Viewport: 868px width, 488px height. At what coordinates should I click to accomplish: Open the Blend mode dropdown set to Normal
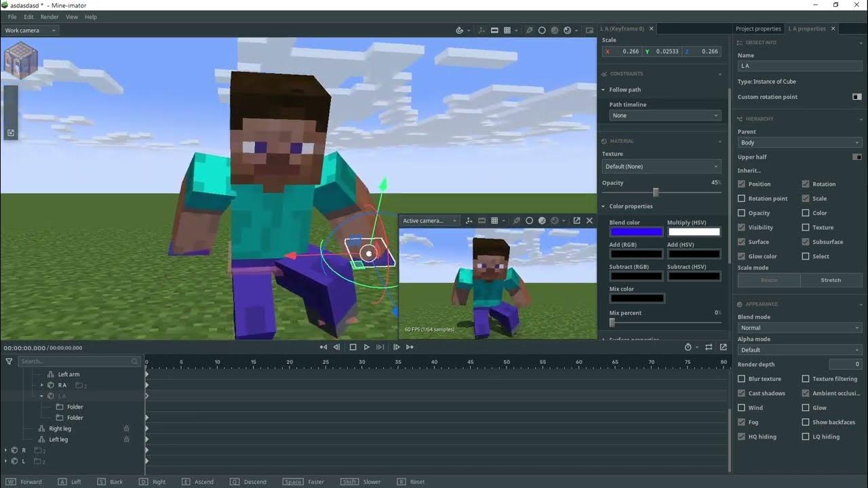800,327
